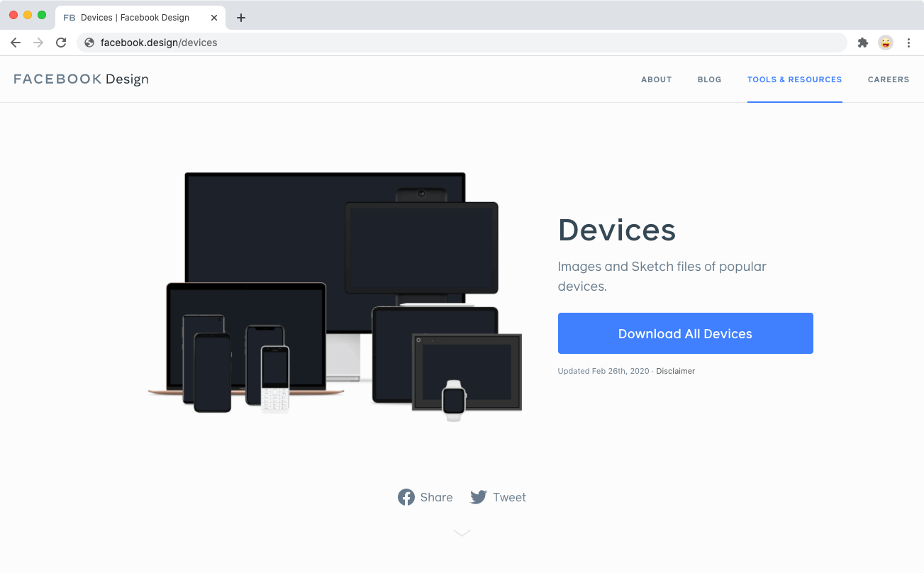Click the Updated Feb 26th, 2020 text
Screen dimensions: 924x573
(x=603, y=371)
